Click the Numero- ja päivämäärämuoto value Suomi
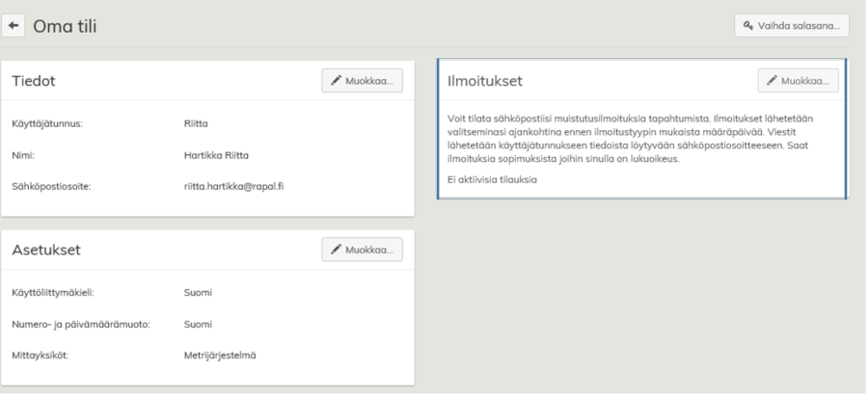The height and width of the screenshot is (396, 868). point(198,324)
